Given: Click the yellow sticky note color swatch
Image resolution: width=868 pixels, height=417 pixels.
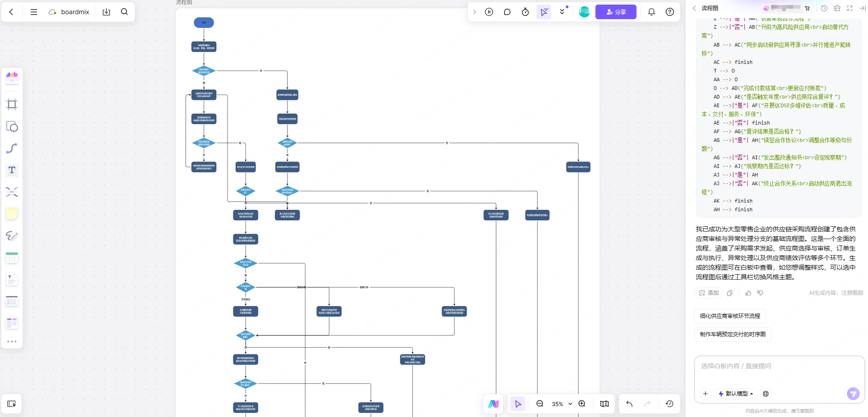Looking at the screenshot, I should pyautogui.click(x=12, y=214).
